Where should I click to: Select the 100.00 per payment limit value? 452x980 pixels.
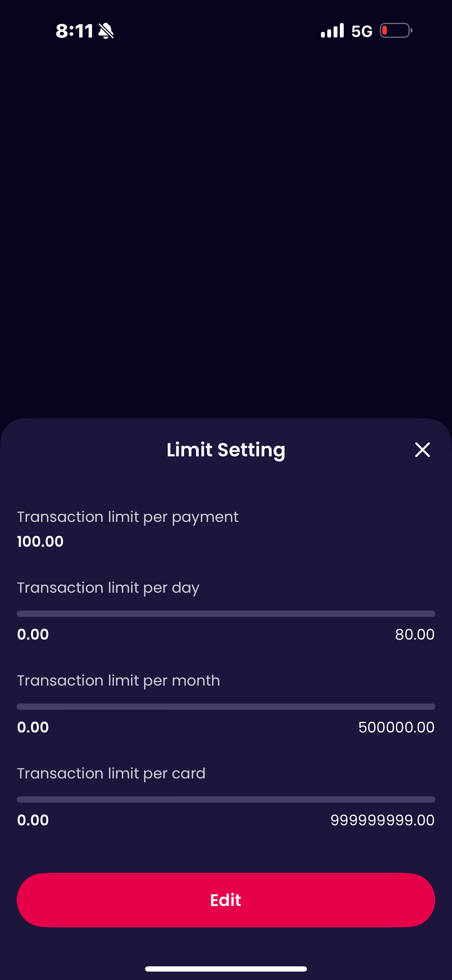pos(40,542)
